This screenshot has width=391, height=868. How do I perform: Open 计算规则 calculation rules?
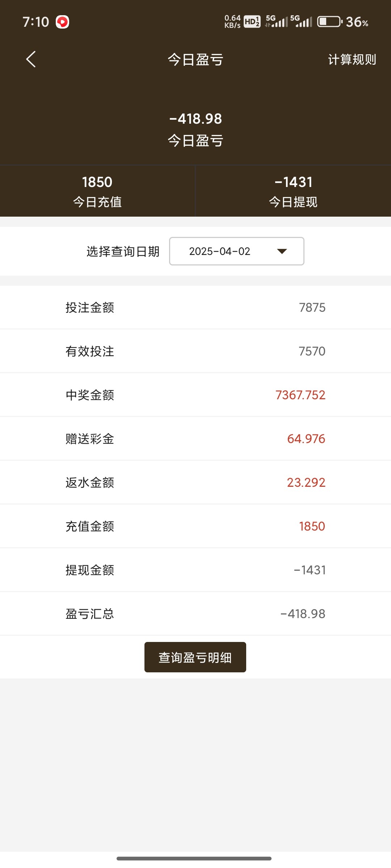click(x=352, y=60)
